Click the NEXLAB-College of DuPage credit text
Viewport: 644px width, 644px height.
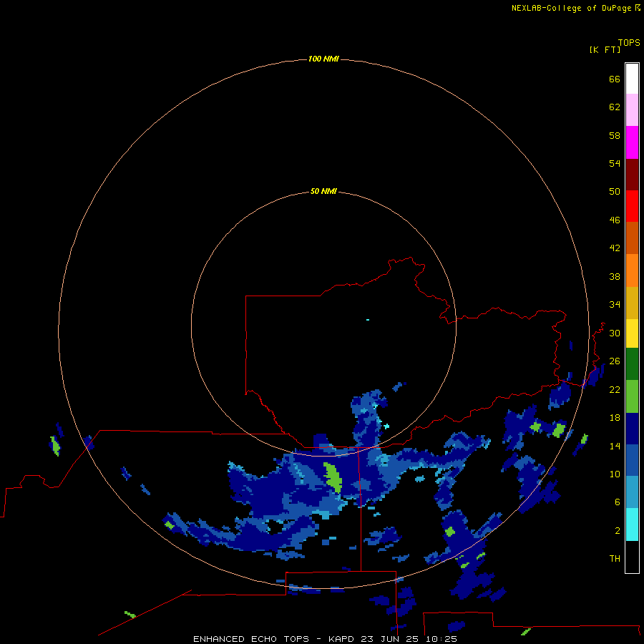click(571, 8)
